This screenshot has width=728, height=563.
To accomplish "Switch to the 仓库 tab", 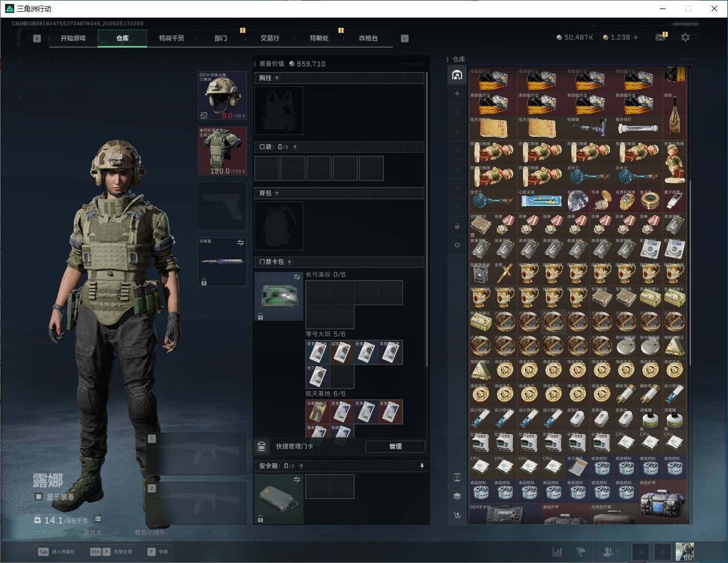I will click(123, 38).
